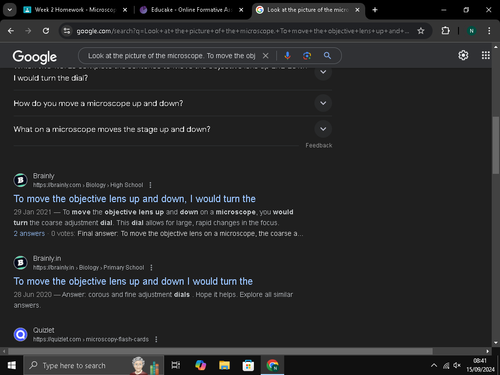The height and width of the screenshot is (375, 500).
Task: Open Quizlet result favicon
Action: [20, 334]
